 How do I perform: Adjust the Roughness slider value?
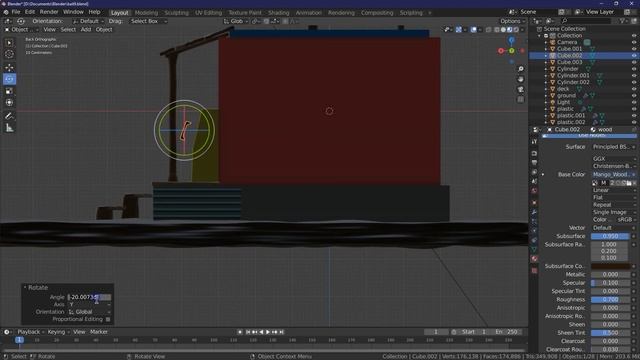click(x=610, y=300)
